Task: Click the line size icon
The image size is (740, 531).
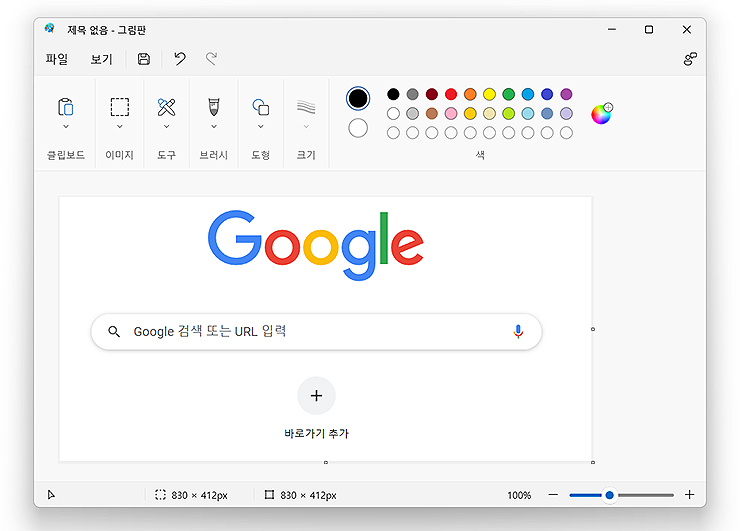Action: point(306,107)
